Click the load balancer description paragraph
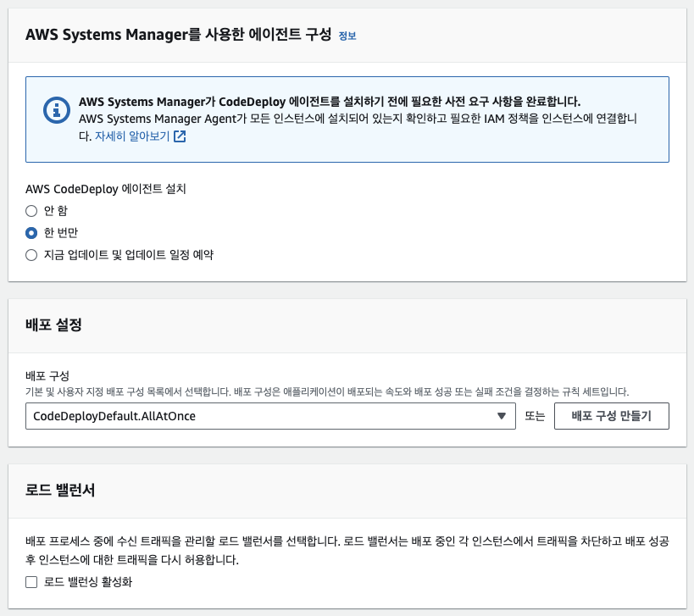Image resolution: width=694 pixels, height=616 pixels. pos(347,551)
